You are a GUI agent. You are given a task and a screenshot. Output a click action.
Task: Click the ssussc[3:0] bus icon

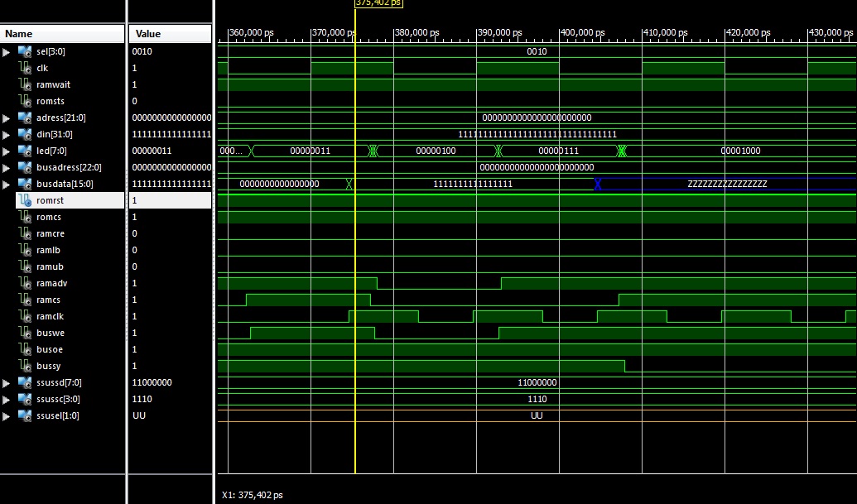(x=25, y=399)
